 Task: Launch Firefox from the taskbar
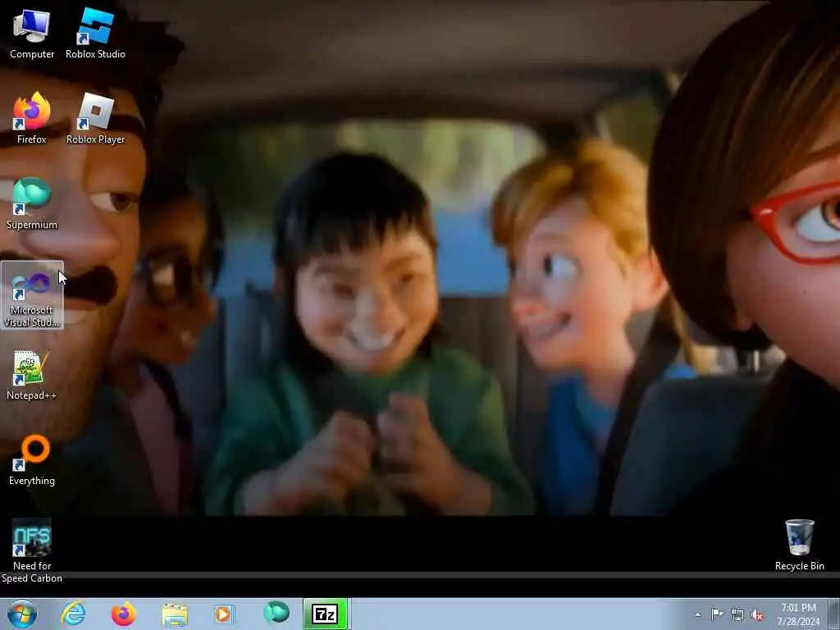(123, 614)
